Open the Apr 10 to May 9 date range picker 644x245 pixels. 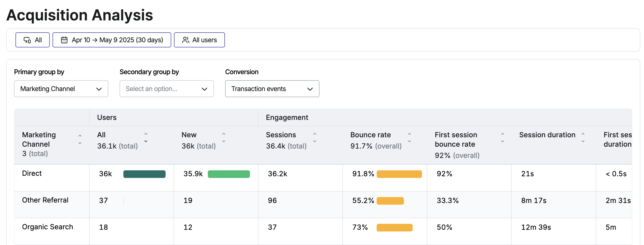112,40
